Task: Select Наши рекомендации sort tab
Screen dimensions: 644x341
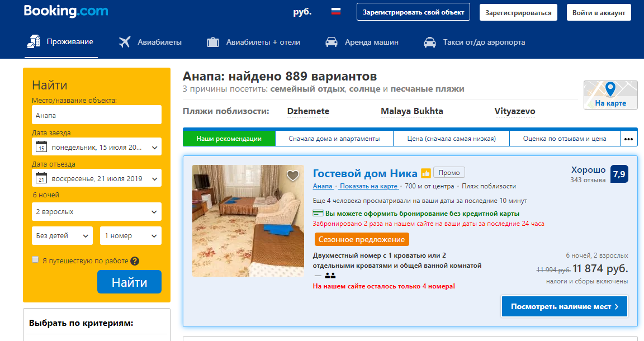Action: pyautogui.click(x=229, y=139)
